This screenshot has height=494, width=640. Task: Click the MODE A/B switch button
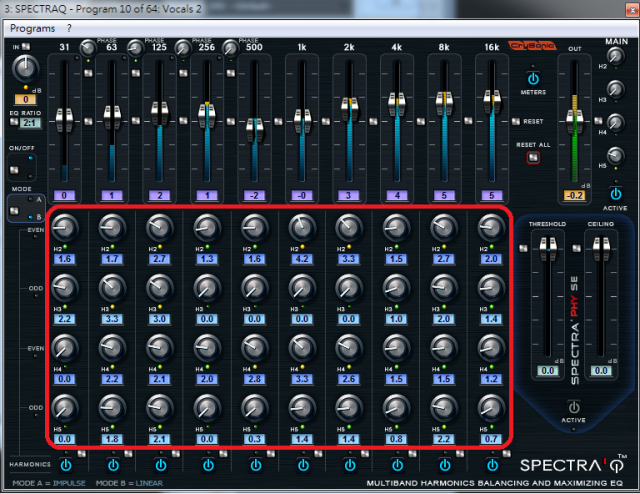[x=14, y=211]
